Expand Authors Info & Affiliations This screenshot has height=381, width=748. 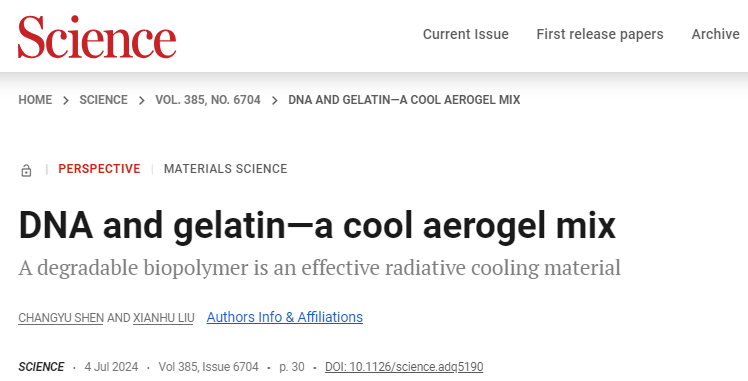point(284,317)
